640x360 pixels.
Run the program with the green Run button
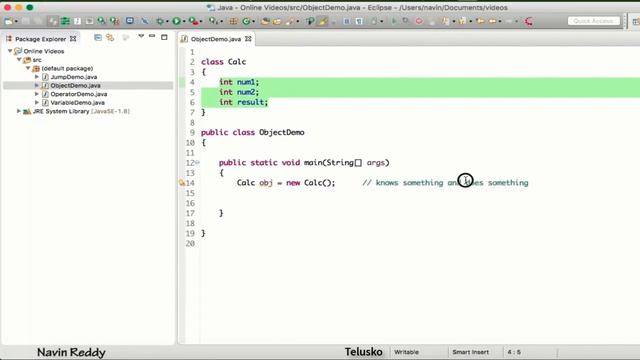pos(176,21)
